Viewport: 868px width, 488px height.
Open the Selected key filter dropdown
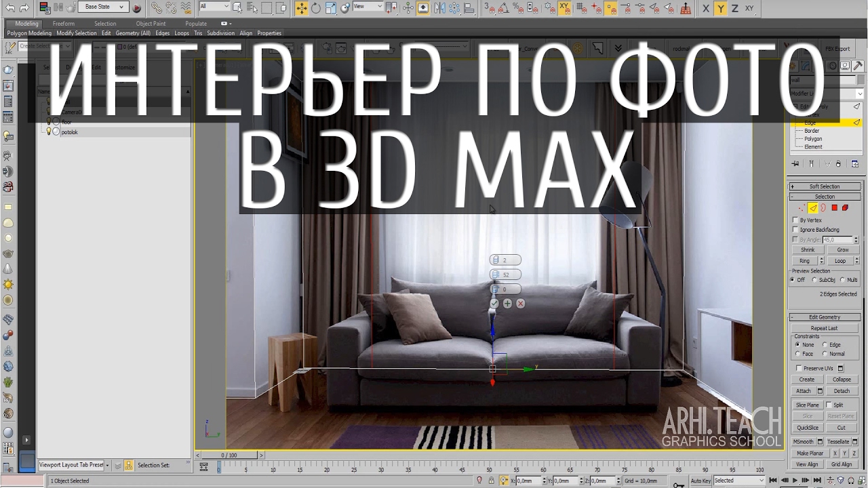[x=739, y=481]
